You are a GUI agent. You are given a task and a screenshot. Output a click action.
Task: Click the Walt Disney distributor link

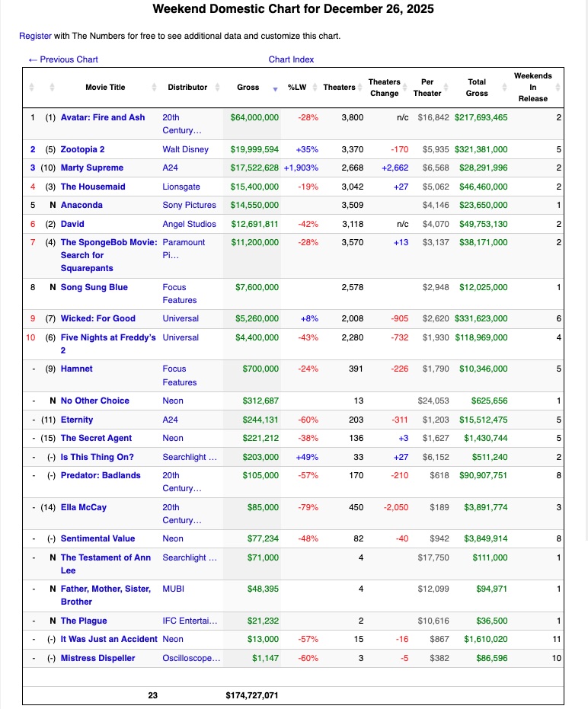click(185, 149)
